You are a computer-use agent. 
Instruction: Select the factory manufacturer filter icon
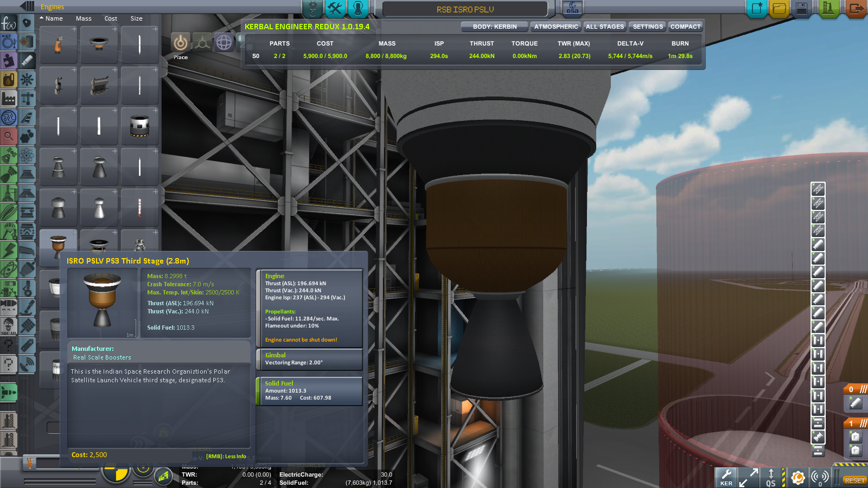coord(9,98)
